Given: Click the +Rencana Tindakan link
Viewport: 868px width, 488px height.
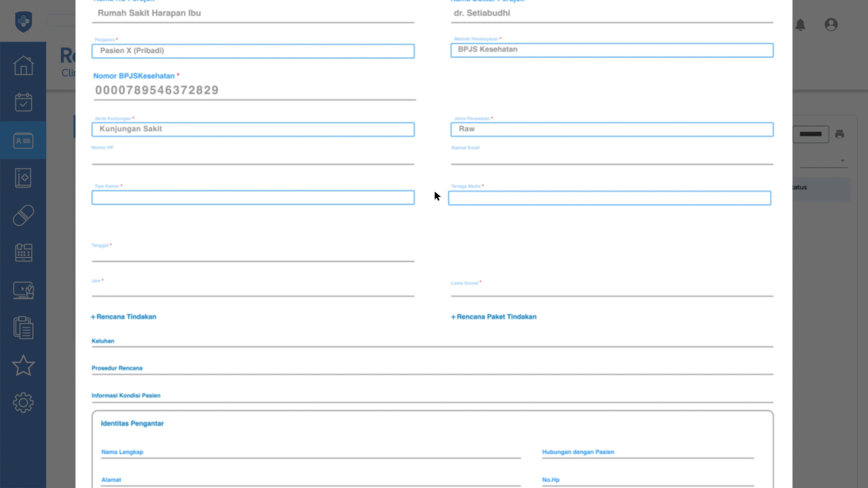Looking at the screenshot, I should coord(124,317).
